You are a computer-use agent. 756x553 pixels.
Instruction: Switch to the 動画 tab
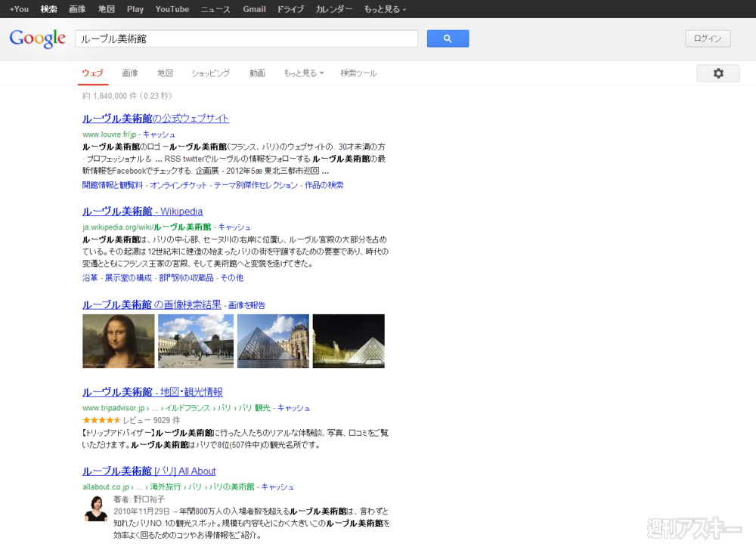click(x=257, y=73)
